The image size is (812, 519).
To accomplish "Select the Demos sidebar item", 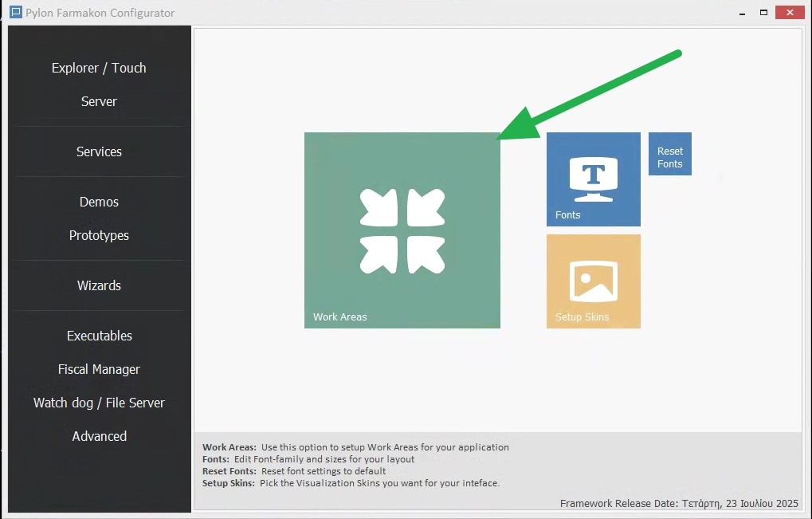I will 99,202.
